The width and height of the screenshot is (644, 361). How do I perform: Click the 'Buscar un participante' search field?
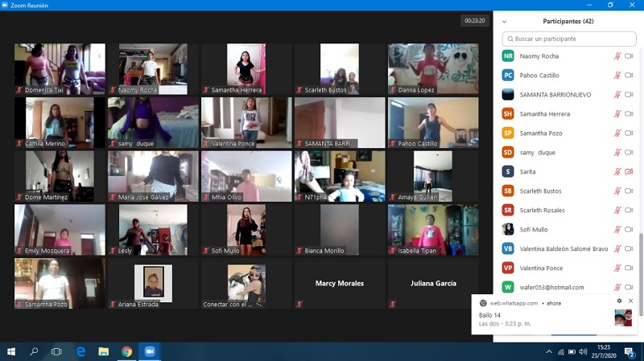(x=568, y=39)
